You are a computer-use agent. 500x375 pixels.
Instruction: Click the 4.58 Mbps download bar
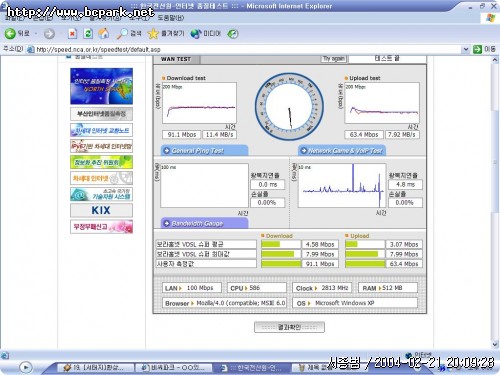tap(281, 244)
